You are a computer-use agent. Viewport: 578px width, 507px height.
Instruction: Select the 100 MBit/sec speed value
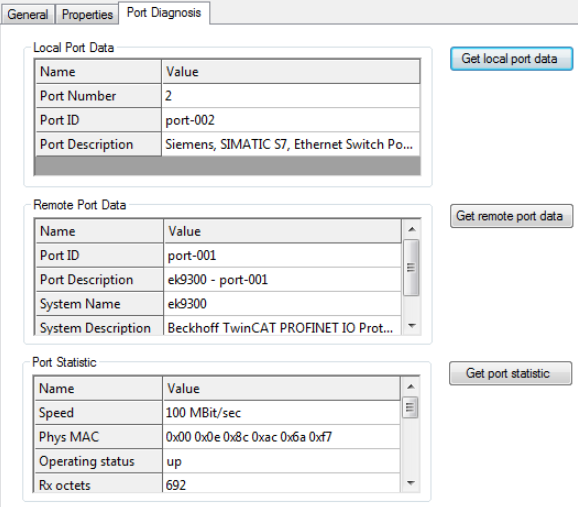[x=282, y=413]
